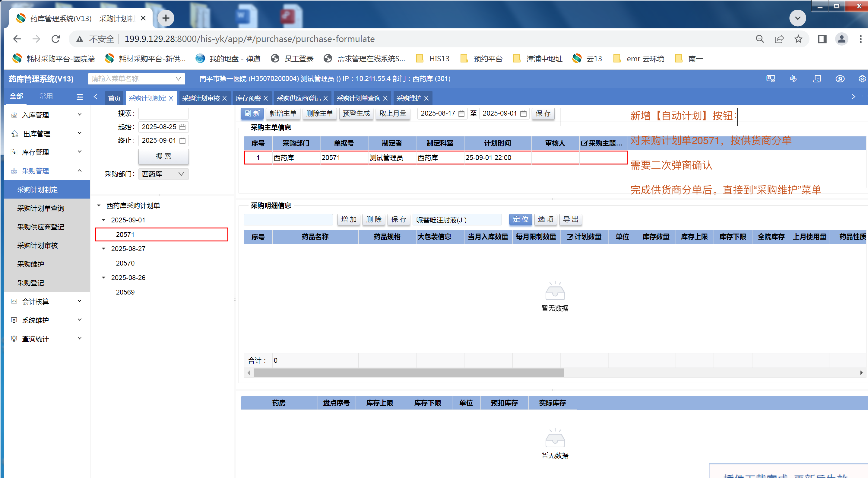Viewport: 868px width, 478px height.
Task: Click the horizontal scrollbar of detail table
Action: (408, 372)
